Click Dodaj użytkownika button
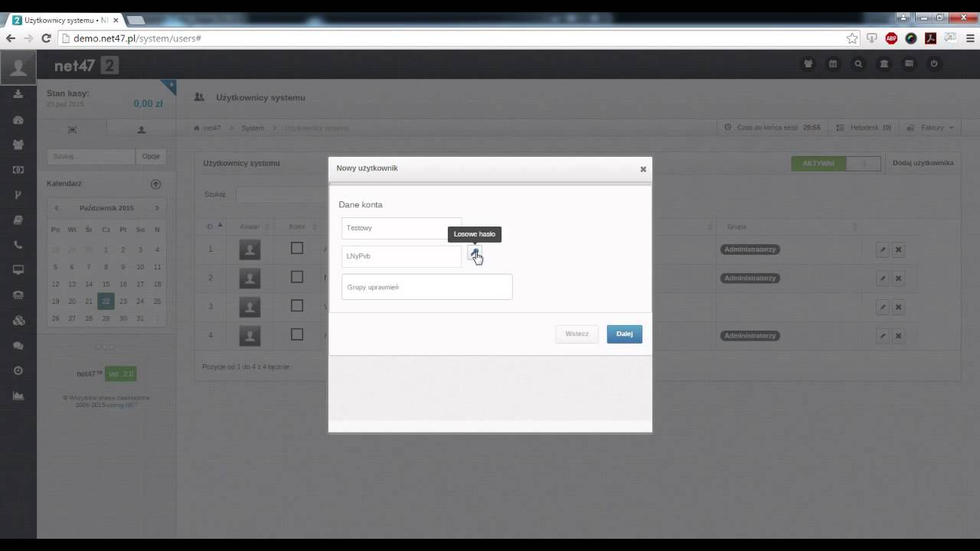The width and height of the screenshot is (980, 551). tap(923, 163)
